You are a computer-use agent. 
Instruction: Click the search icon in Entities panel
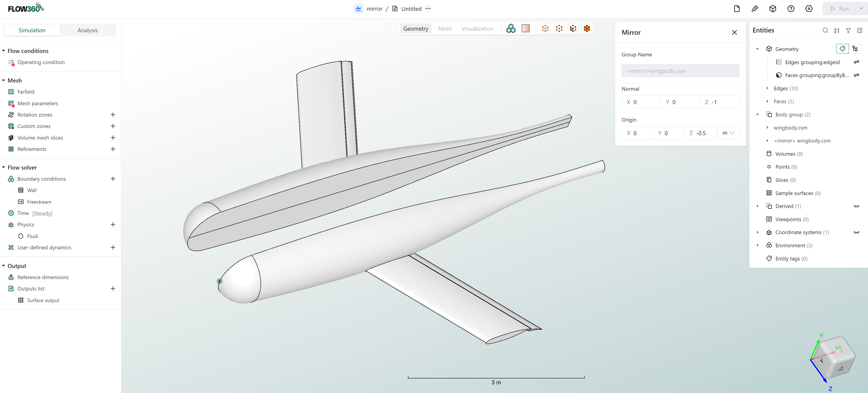tap(825, 30)
